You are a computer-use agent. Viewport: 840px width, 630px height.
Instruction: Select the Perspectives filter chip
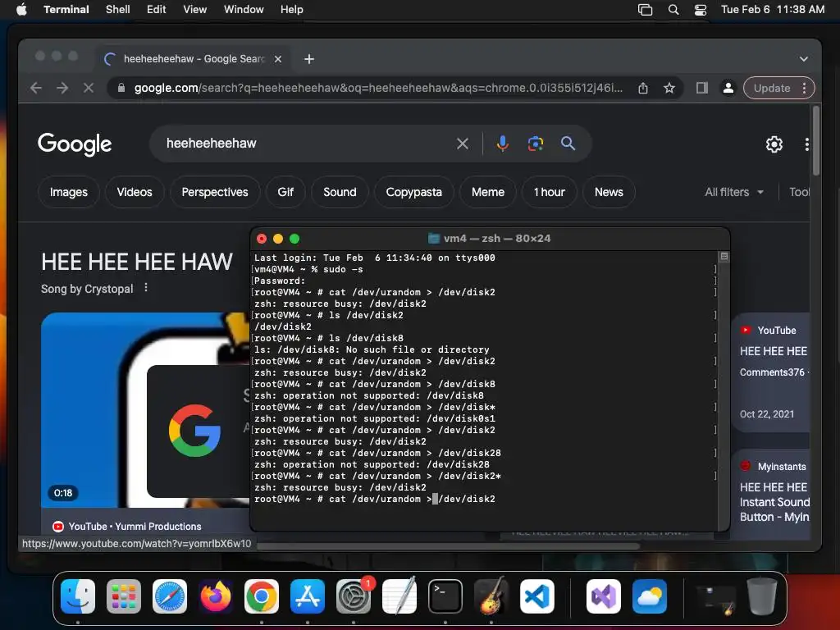point(215,192)
